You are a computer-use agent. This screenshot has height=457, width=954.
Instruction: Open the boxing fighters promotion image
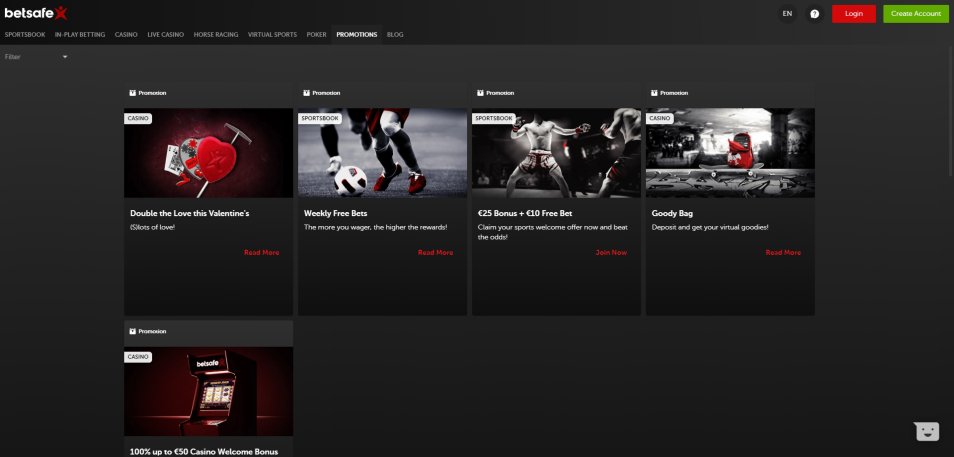[557, 153]
